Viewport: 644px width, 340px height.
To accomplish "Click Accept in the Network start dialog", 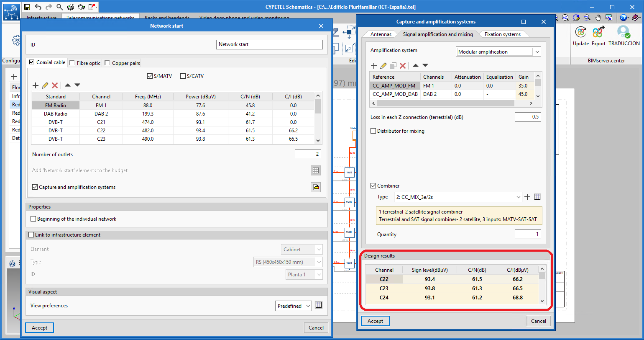I will 40,327.
